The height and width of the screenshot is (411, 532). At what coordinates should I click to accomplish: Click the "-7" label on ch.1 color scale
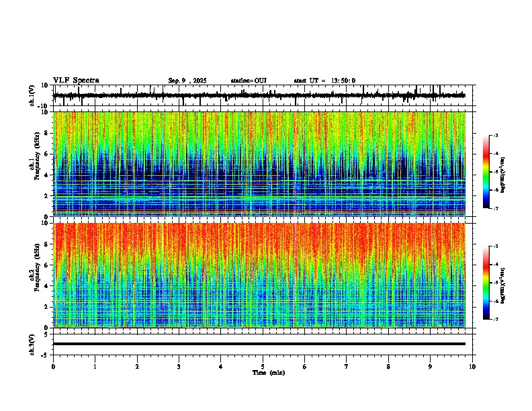coord(496,208)
